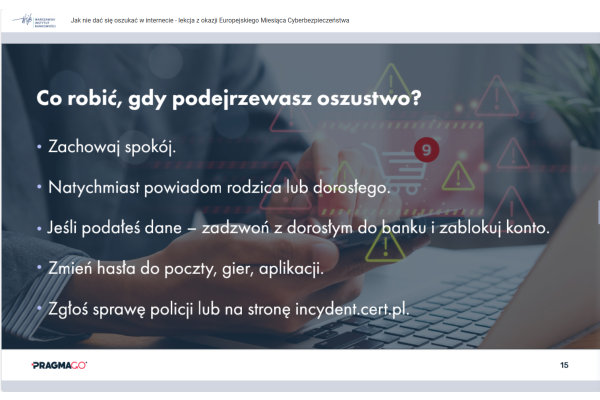
Task: Click the institute logo in top-left header
Action: click(32, 20)
